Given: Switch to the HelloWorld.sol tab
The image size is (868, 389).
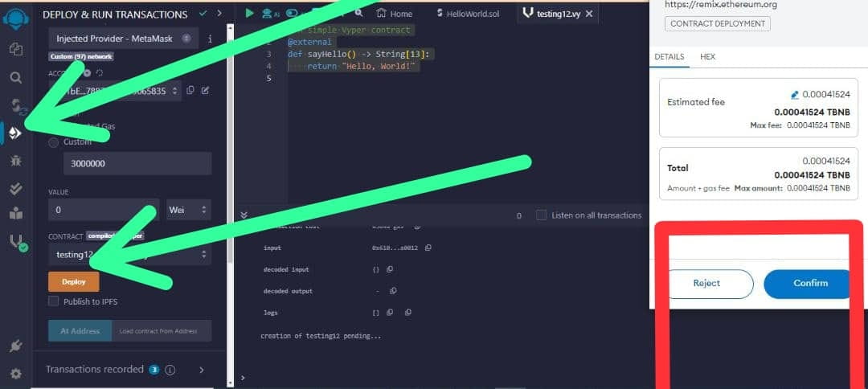Looking at the screenshot, I should (469, 14).
